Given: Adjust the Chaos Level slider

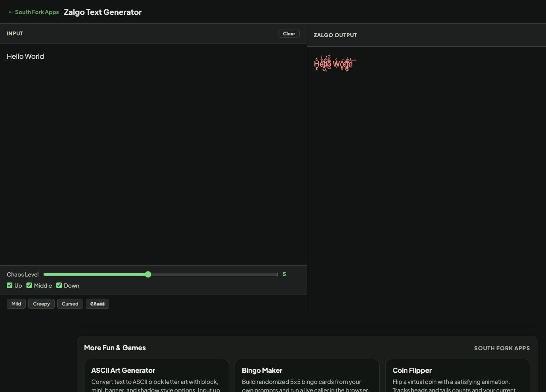Looking at the screenshot, I should coord(161,274).
